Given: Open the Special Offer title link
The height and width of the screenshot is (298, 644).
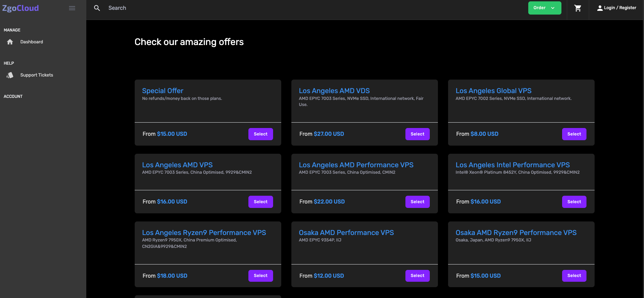Looking at the screenshot, I should (x=163, y=91).
